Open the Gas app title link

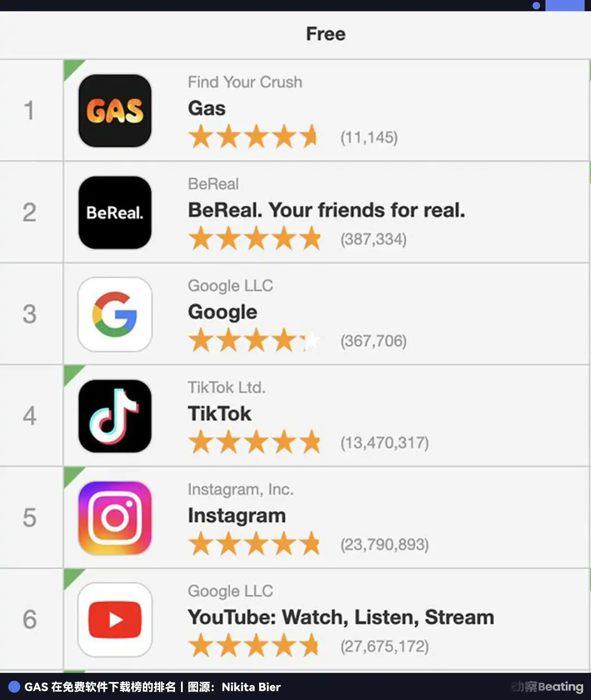click(207, 108)
